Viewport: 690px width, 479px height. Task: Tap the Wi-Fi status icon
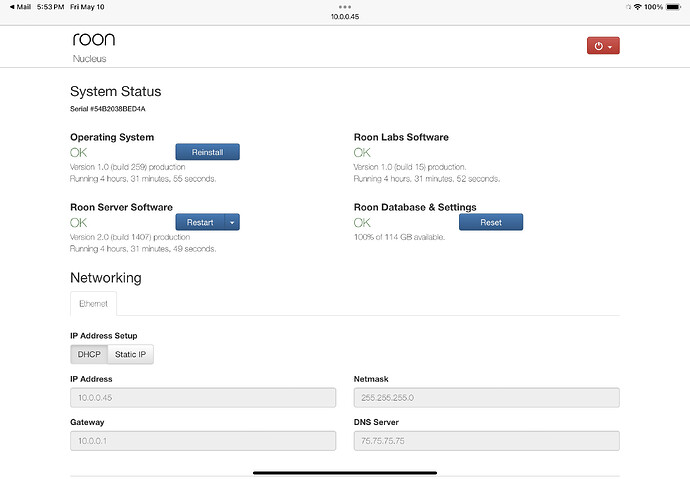tap(637, 7)
